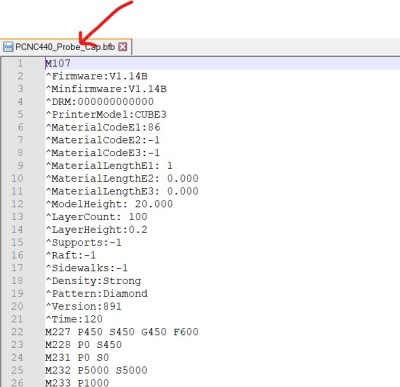Click the ^Sidewalks:-1 line
The image size is (400, 387).
coord(87,268)
